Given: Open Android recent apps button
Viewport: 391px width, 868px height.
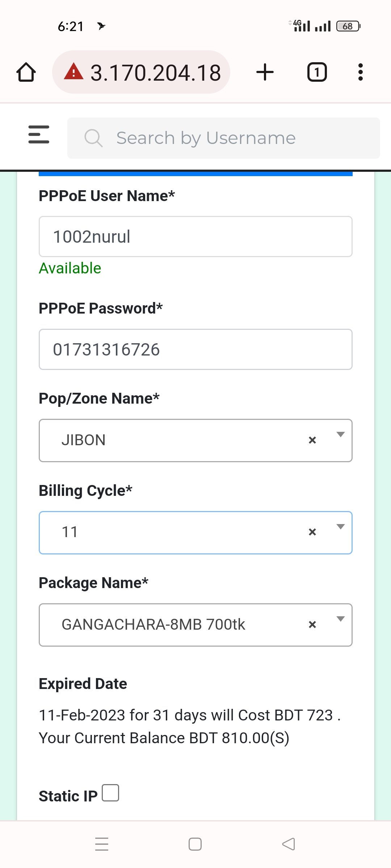Looking at the screenshot, I should click(102, 844).
